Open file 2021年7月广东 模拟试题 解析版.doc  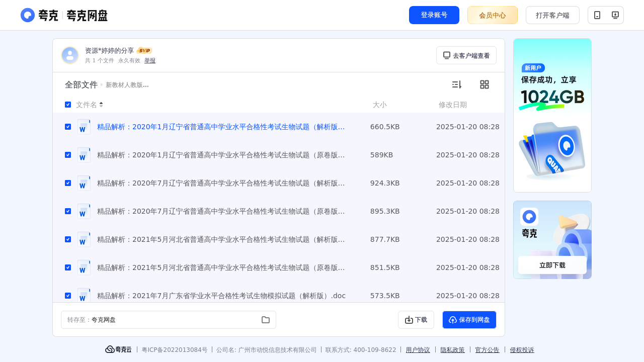(221, 296)
